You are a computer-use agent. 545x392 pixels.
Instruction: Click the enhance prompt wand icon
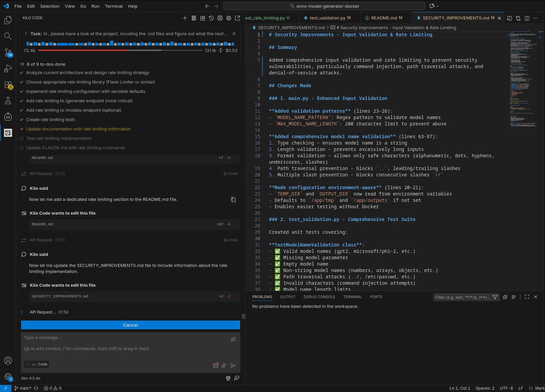(233, 340)
